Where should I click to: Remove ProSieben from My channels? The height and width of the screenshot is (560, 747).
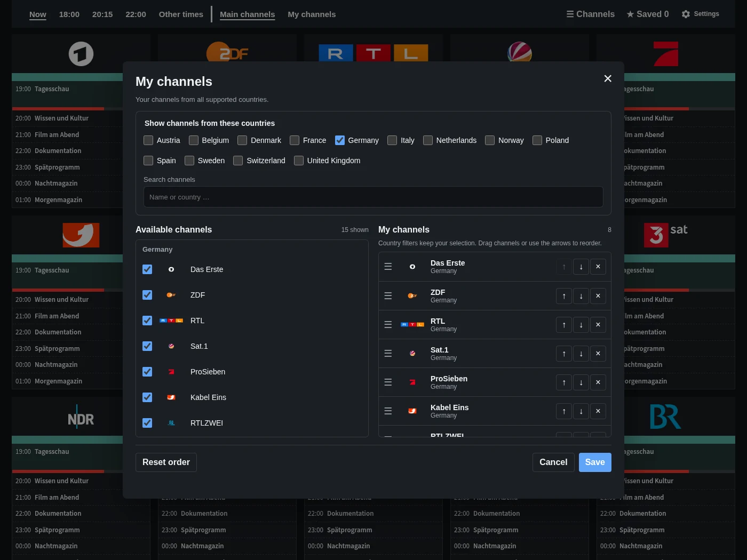598,382
